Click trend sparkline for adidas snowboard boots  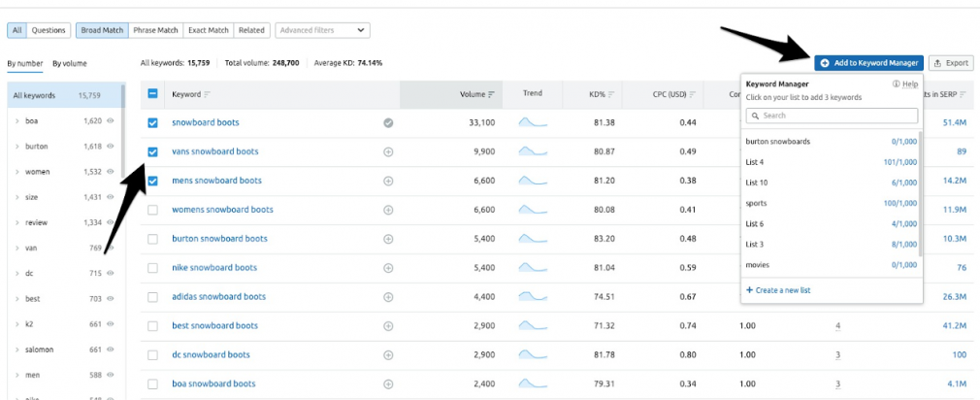533,296
